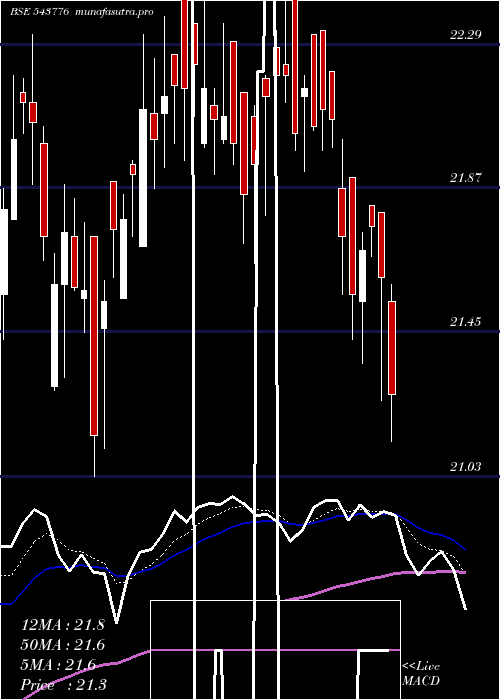Click the <<Live MACD label

pos(421,674)
